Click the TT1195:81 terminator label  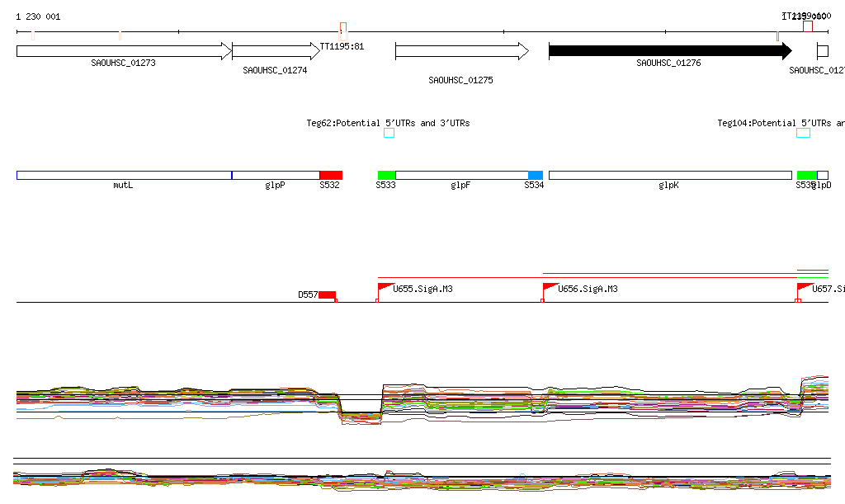(342, 46)
